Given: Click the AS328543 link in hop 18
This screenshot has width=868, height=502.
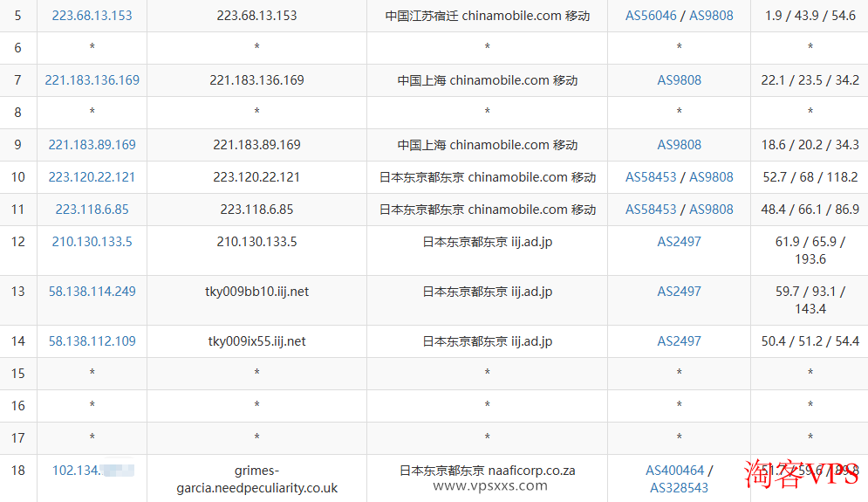Looking at the screenshot, I should click(679, 488).
